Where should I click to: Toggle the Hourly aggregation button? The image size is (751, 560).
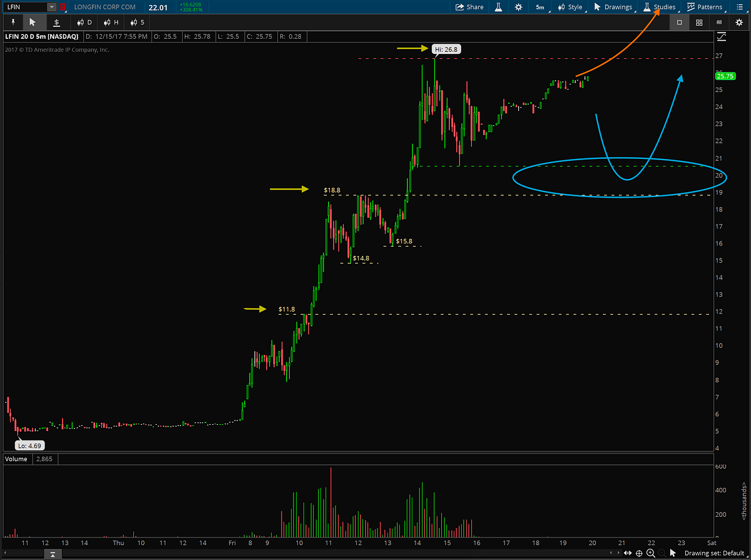(110, 21)
